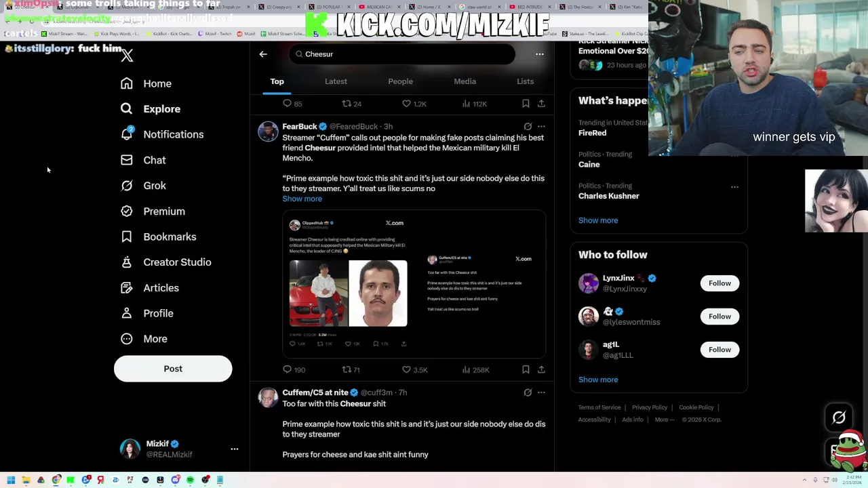Open Discord from the taskbar
868x488 pixels.
pos(175,480)
